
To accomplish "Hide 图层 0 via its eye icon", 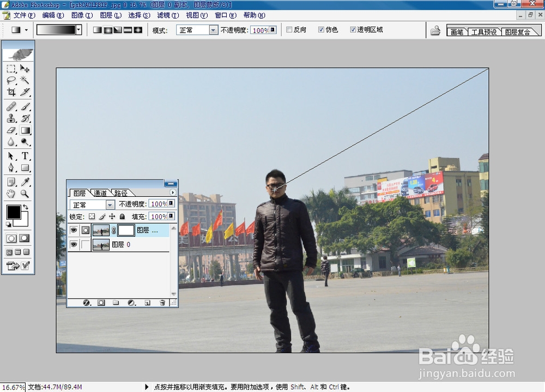I will pyautogui.click(x=74, y=244).
